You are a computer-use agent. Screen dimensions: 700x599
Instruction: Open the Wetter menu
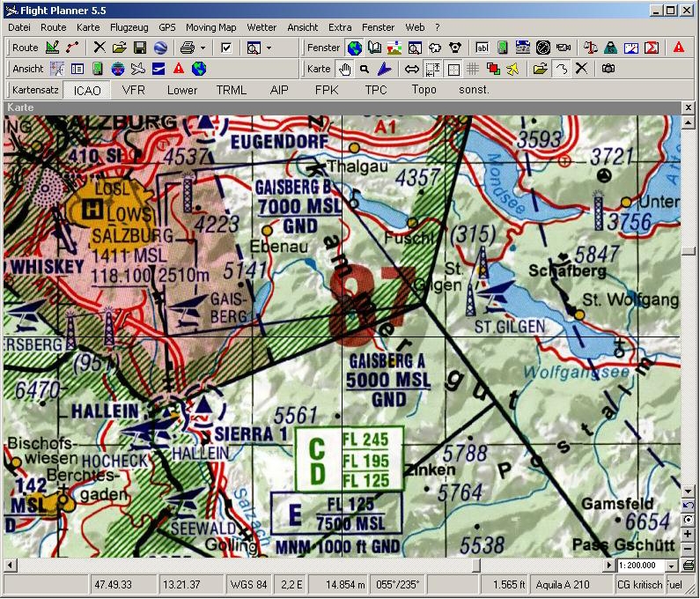point(262,27)
